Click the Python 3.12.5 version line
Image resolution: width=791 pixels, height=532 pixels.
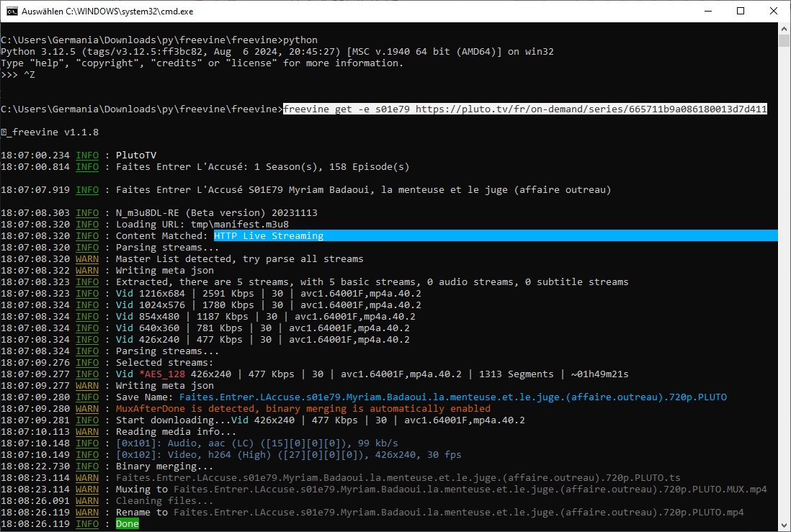[x=277, y=51]
